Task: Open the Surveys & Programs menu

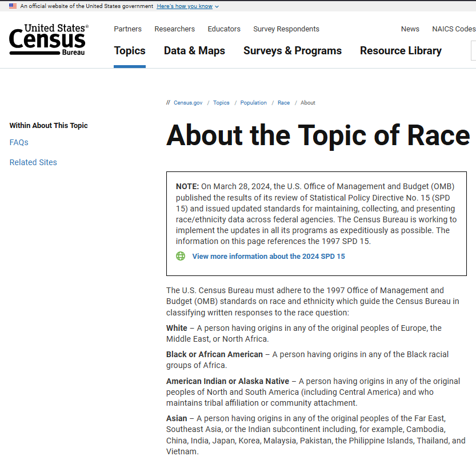Action: click(293, 50)
